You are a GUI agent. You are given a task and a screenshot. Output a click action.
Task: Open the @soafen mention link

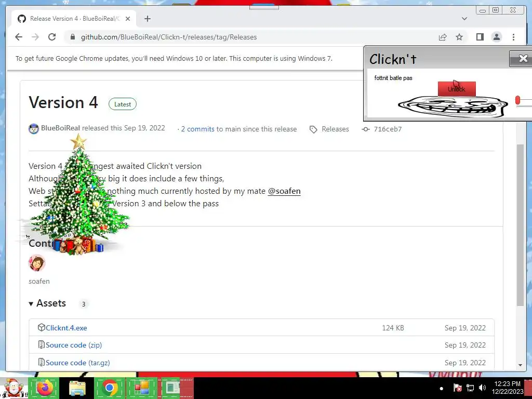pyautogui.click(x=284, y=191)
